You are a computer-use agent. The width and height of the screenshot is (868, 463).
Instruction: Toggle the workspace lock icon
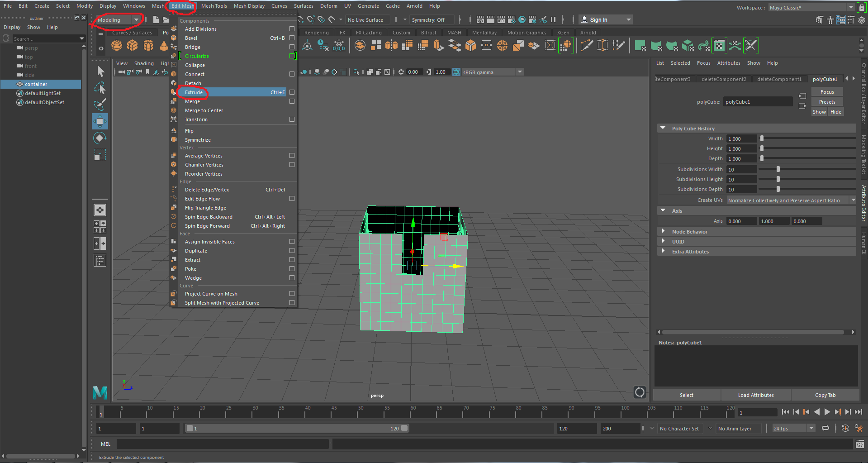pos(862,7)
